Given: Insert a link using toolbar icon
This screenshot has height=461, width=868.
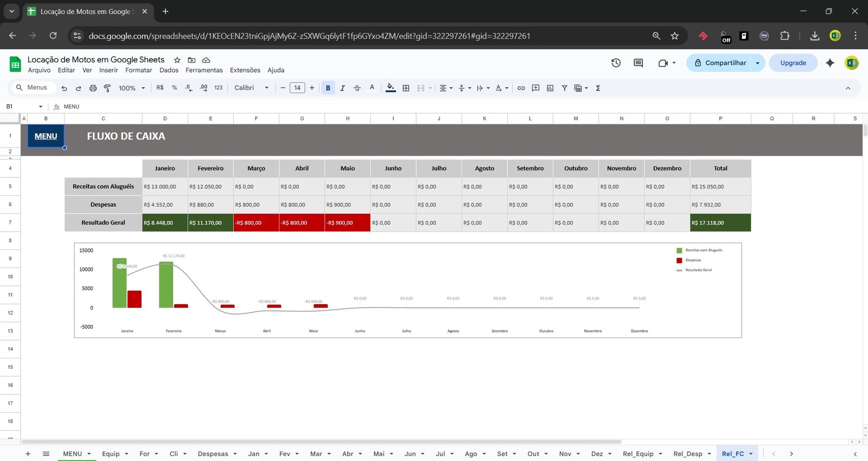Looking at the screenshot, I should [521, 88].
